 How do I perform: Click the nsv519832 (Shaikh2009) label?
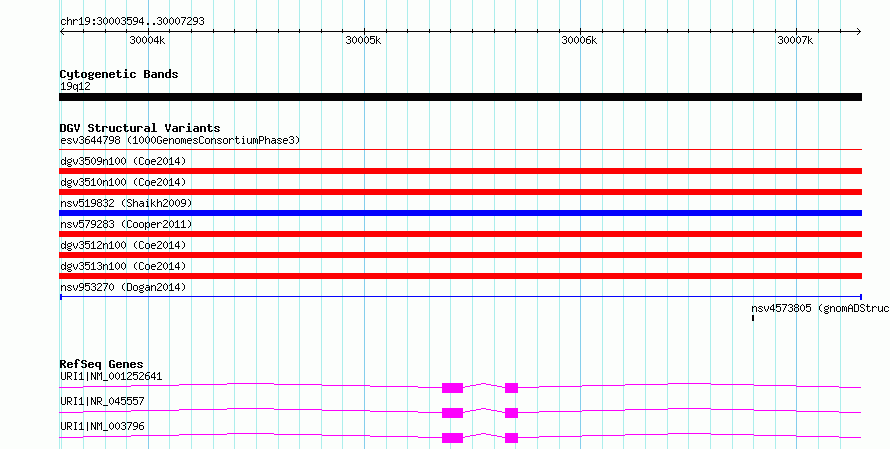point(126,203)
